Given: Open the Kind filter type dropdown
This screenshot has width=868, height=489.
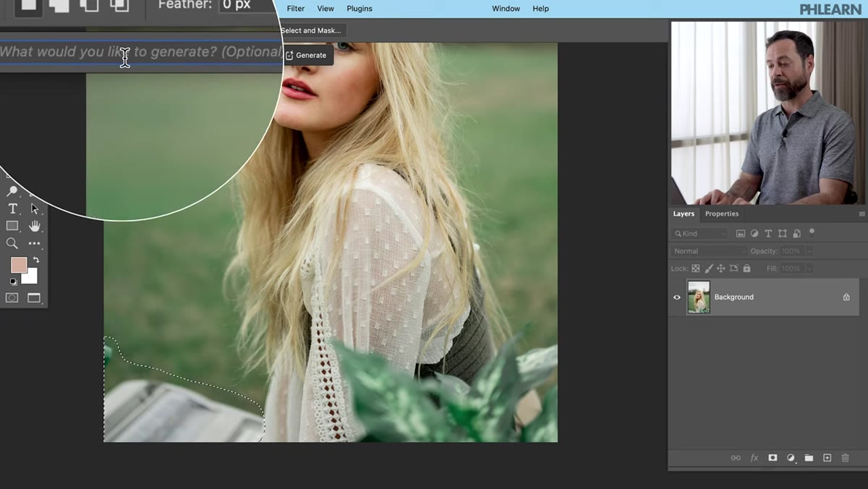Looking at the screenshot, I should click(700, 234).
